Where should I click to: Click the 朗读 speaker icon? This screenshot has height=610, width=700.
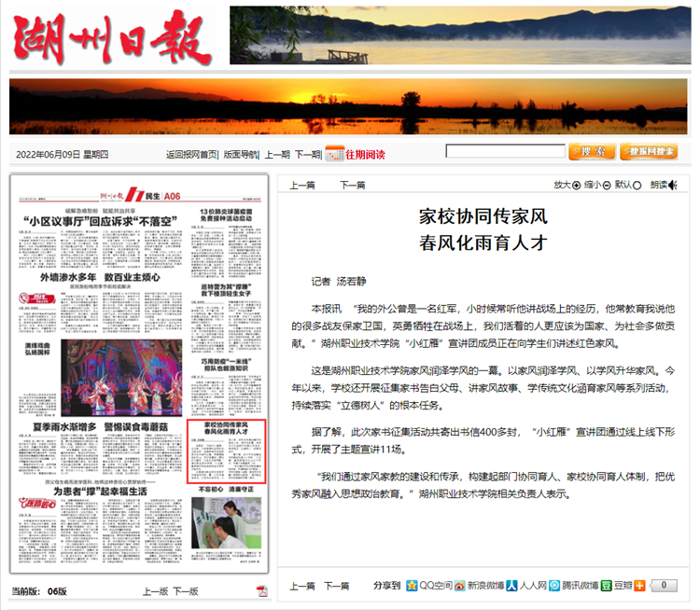click(674, 185)
